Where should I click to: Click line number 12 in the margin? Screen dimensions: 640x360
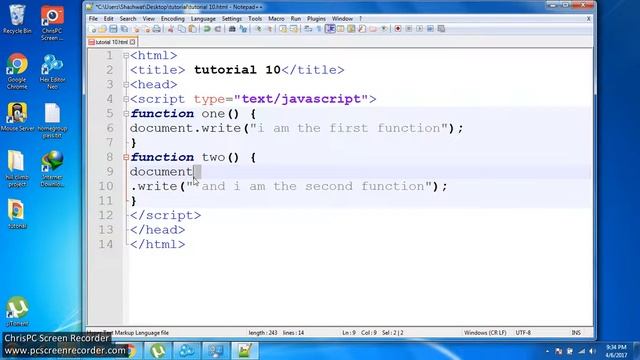[105, 215]
